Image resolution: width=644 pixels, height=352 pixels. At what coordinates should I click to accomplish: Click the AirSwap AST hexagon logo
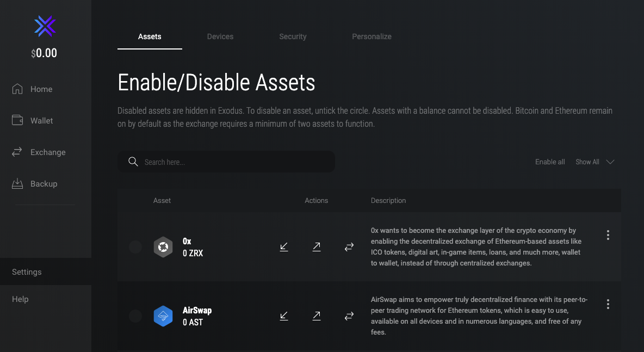coord(163,316)
